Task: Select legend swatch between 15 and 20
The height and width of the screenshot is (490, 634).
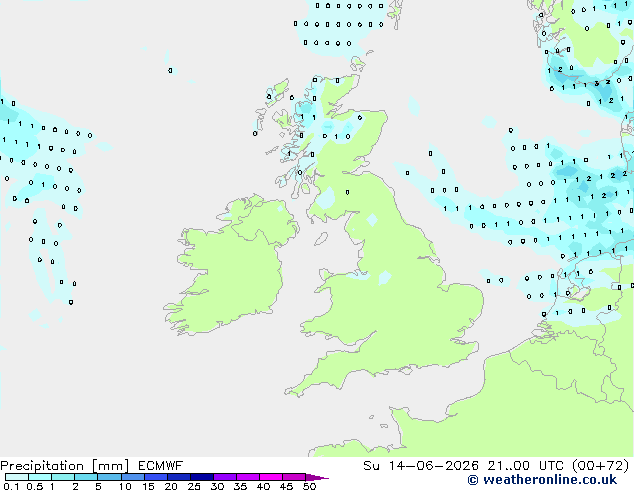Action: pos(156,477)
